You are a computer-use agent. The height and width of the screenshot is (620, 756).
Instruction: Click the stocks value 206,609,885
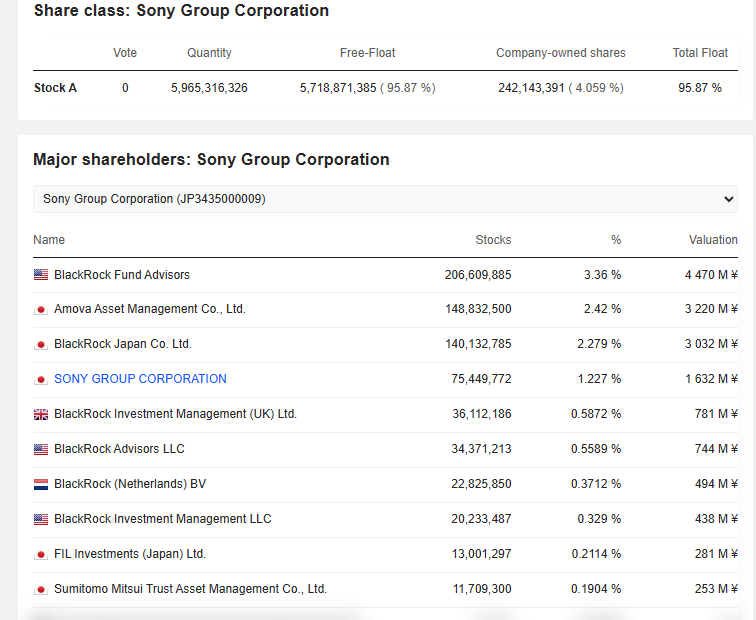click(x=478, y=275)
